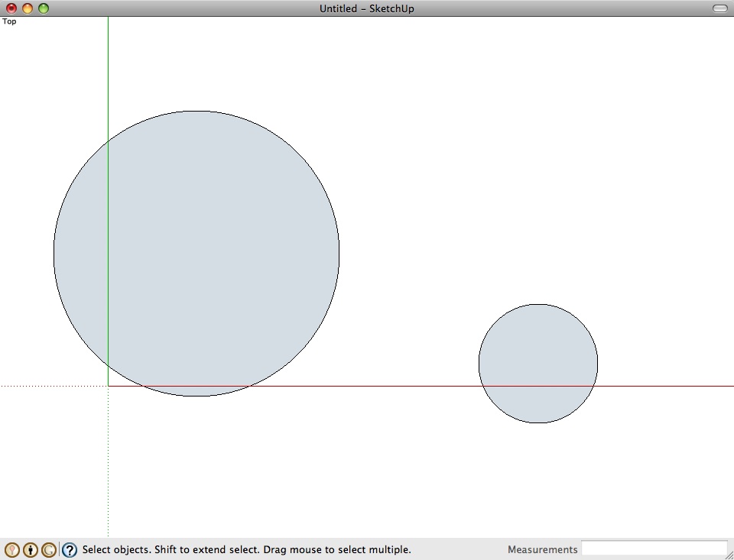Click the yellow minimize button in title bar
The width and height of the screenshot is (734, 560).
[x=27, y=8]
